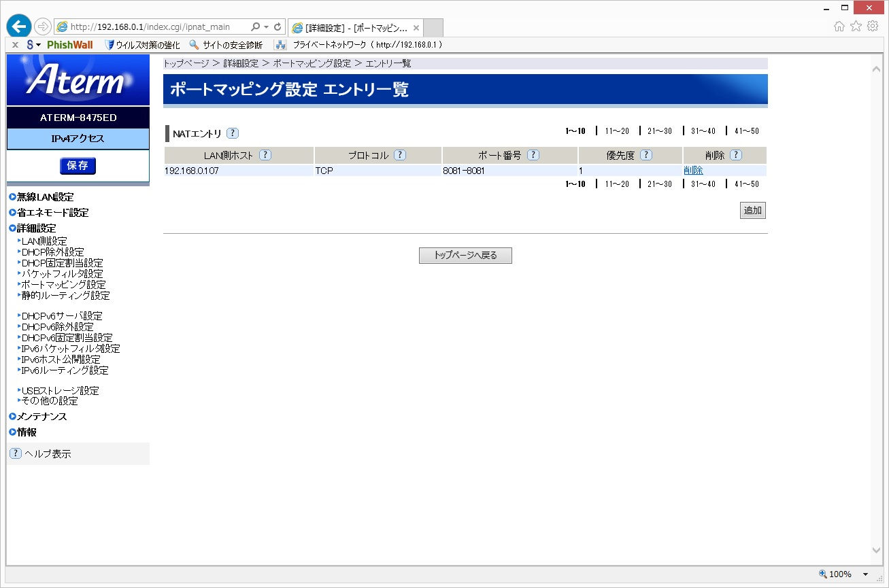Expand the 無線LAN設定 menu section
Viewport: 889px width, 588px height.
[x=45, y=197]
